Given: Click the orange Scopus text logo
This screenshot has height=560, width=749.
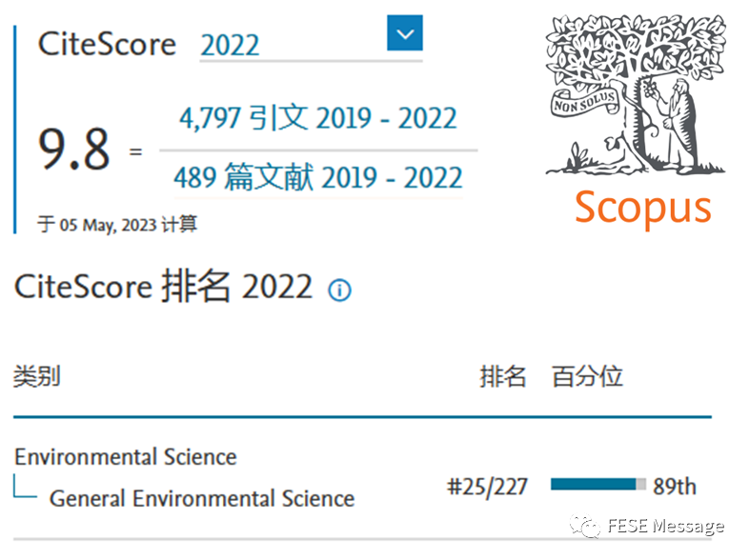Looking at the screenshot, I should [x=642, y=207].
